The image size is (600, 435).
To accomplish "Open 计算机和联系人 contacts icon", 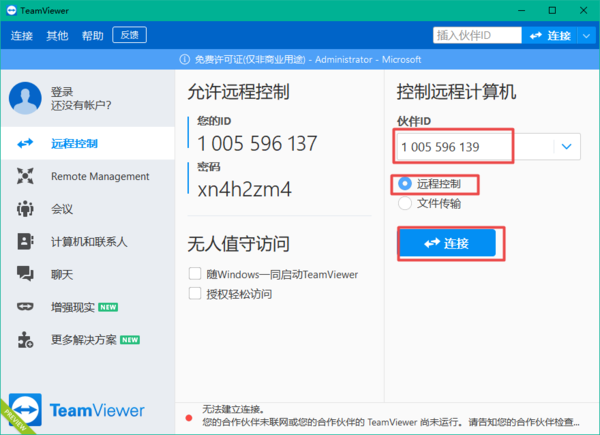I will point(26,241).
